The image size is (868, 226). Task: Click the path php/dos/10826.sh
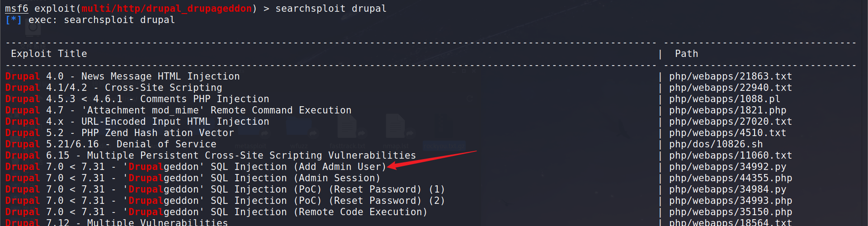(x=716, y=144)
